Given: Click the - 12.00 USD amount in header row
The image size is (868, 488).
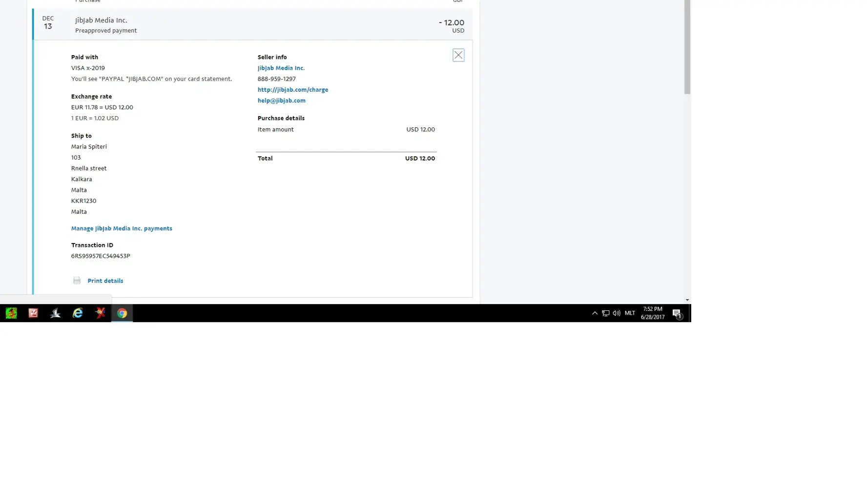Looking at the screenshot, I should click(x=452, y=26).
